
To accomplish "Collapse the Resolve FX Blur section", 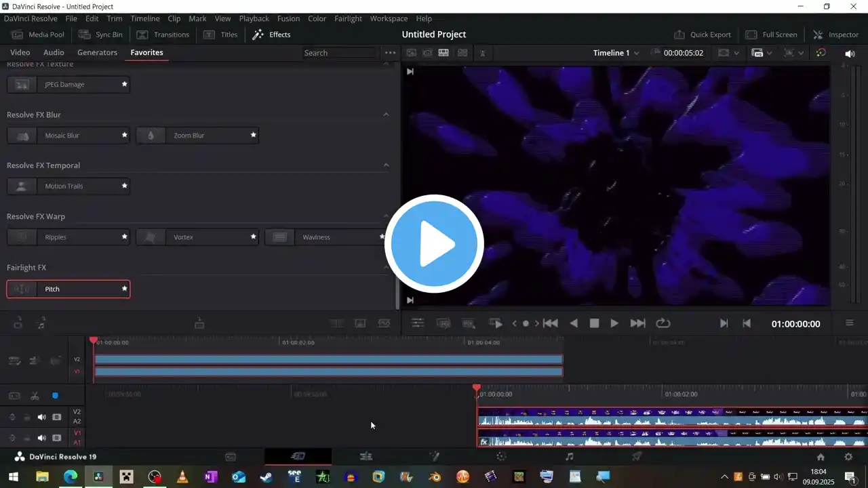I will click(386, 115).
